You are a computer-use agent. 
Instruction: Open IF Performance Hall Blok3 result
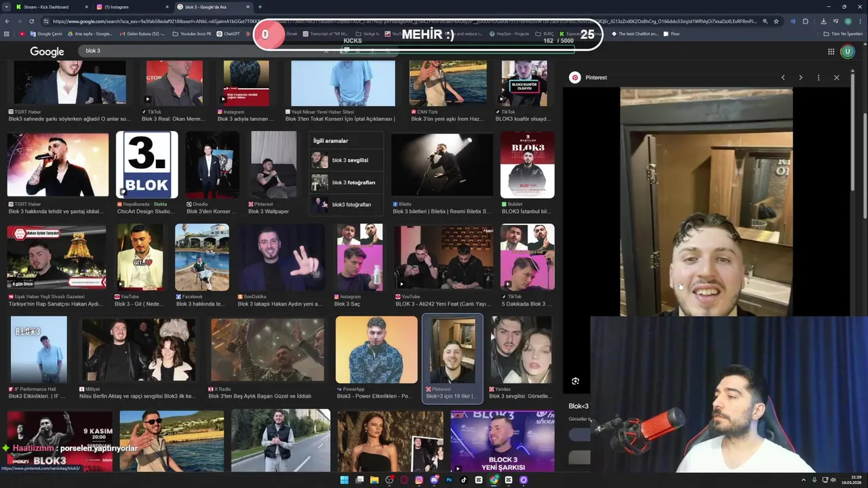tap(39, 350)
